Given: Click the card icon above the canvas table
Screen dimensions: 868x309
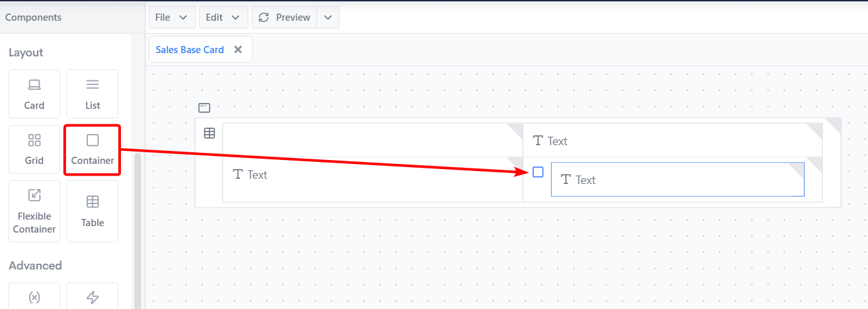Looking at the screenshot, I should point(204,108).
